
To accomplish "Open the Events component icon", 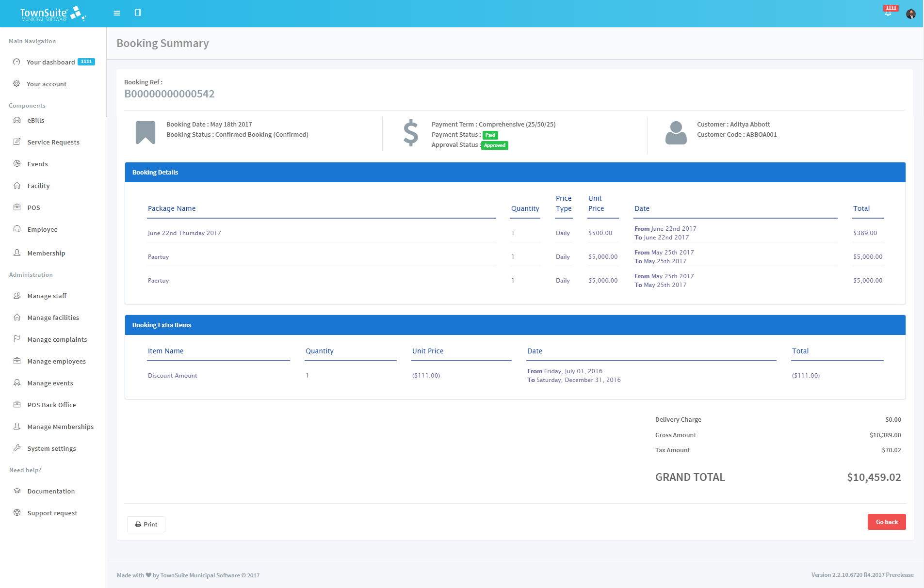I will pyautogui.click(x=17, y=164).
